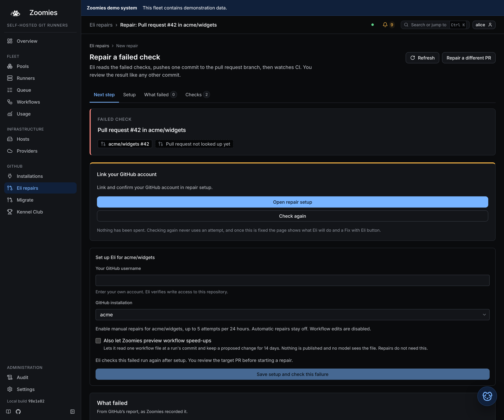This screenshot has height=420, width=504.
Task: Select Eli repairs in the sidebar
Action: pos(40,188)
